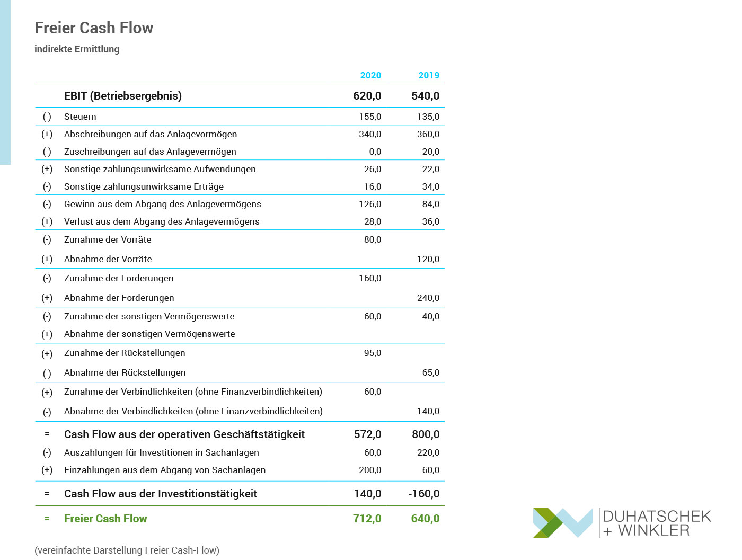Screen dimensions: 742x560
Task: Select the 2019 column header
Action: pyautogui.click(x=429, y=75)
